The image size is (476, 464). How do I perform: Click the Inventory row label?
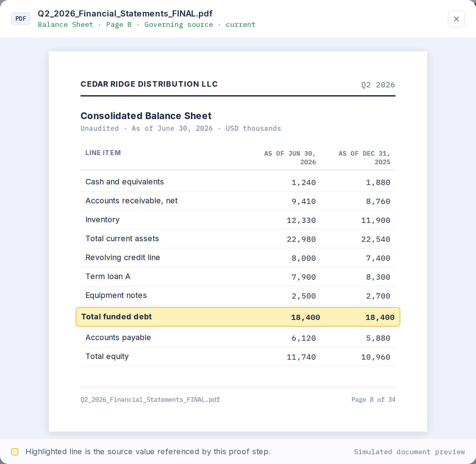pyautogui.click(x=103, y=220)
